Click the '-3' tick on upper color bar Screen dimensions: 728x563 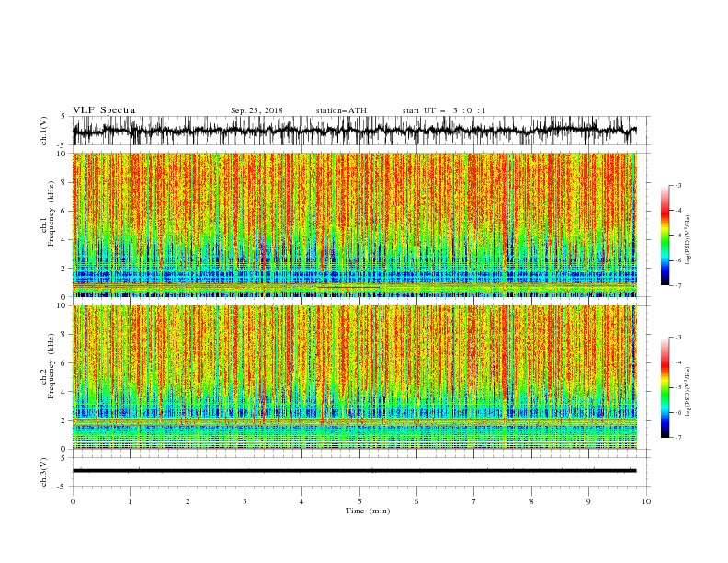point(677,185)
